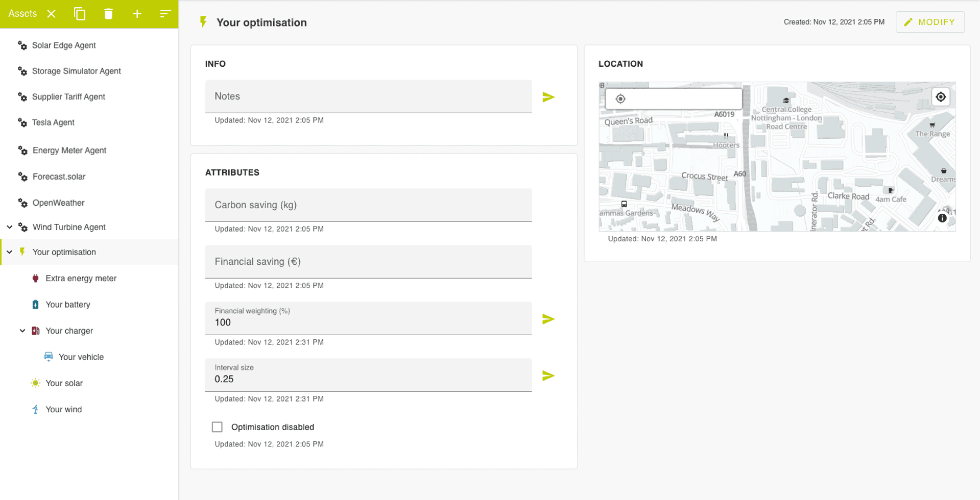
Task: Select OpenWeather in the asset list
Action: [58, 203]
